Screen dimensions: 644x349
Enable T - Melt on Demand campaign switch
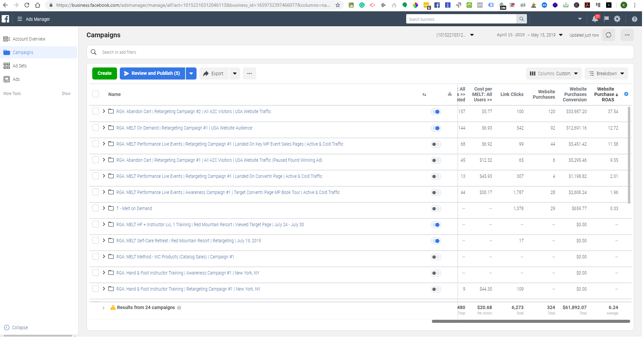point(436,209)
